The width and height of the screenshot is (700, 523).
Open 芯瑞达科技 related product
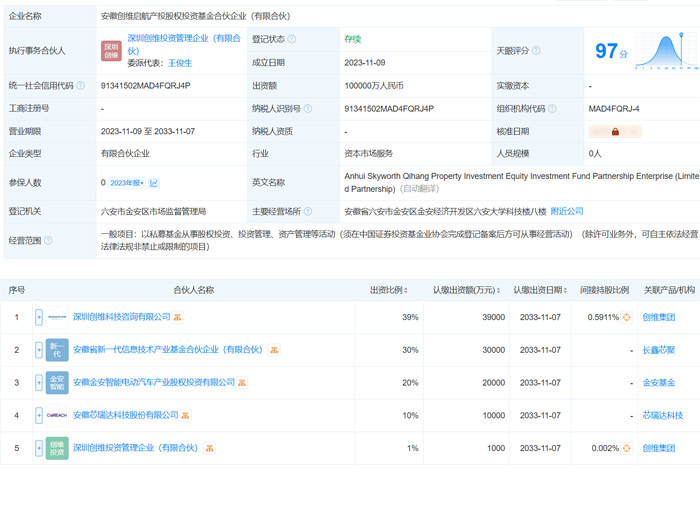click(663, 415)
